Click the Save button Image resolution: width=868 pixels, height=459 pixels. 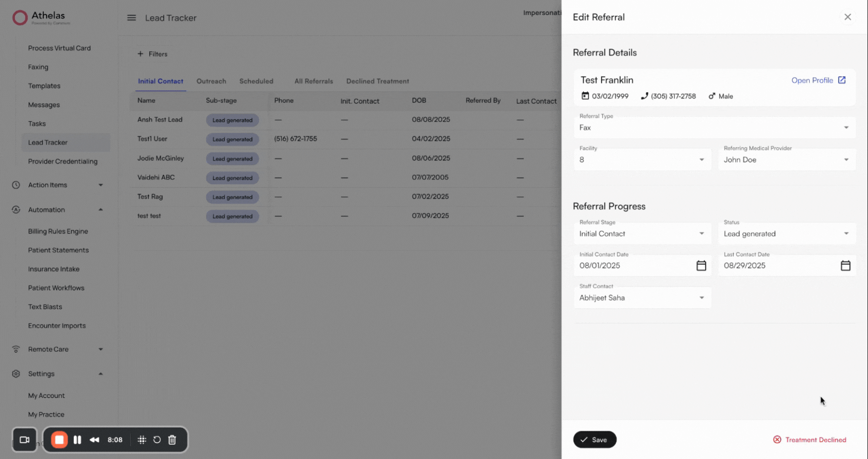(594, 440)
